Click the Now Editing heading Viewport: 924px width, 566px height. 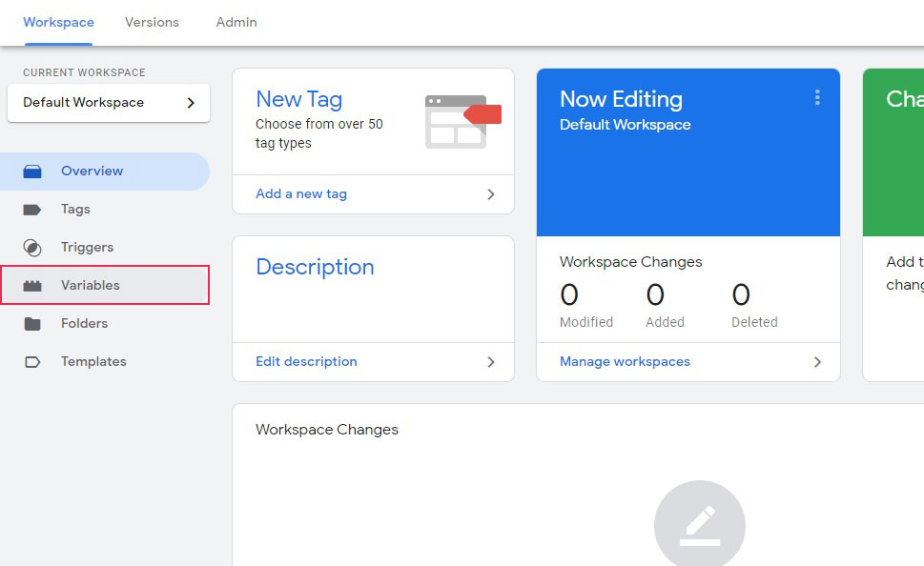[x=621, y=99]
